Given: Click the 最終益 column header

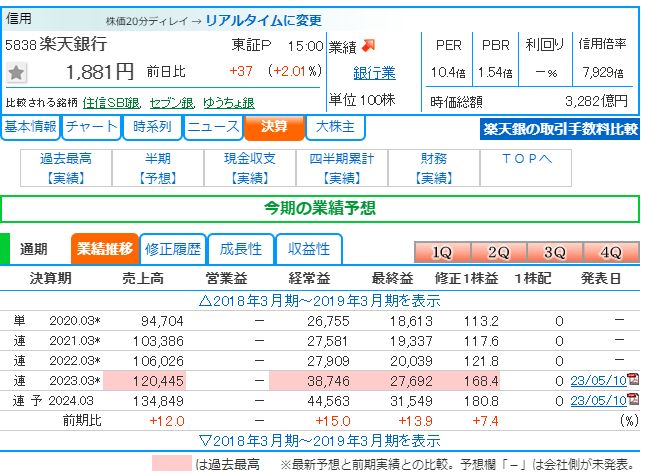Looking at the screenshot, I should [x=392, y=278].
